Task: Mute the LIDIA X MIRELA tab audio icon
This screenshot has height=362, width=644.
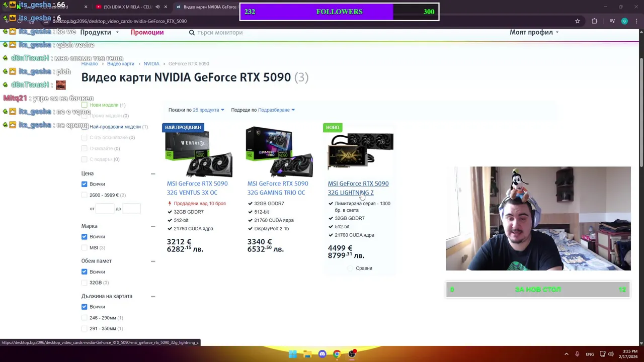Action: tap(157, 7)
